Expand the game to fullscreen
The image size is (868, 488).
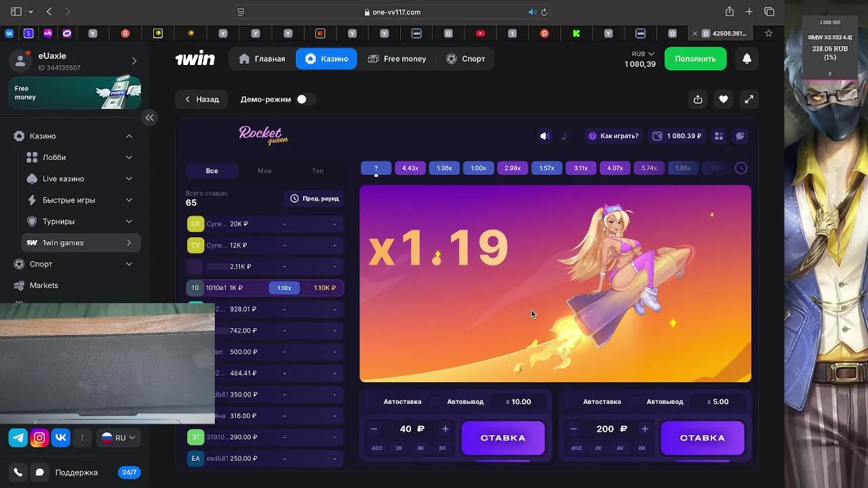point(749,99)
